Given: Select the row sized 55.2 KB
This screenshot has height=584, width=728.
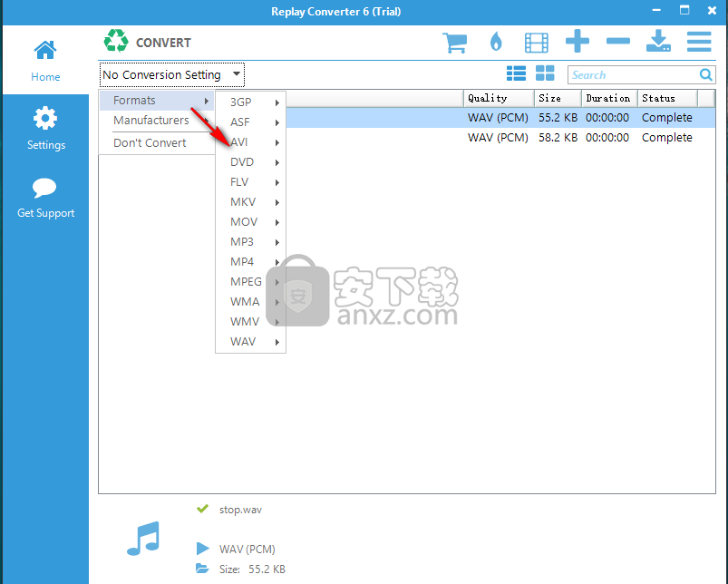Looking at the screenshot, I should tap(500, 118).
